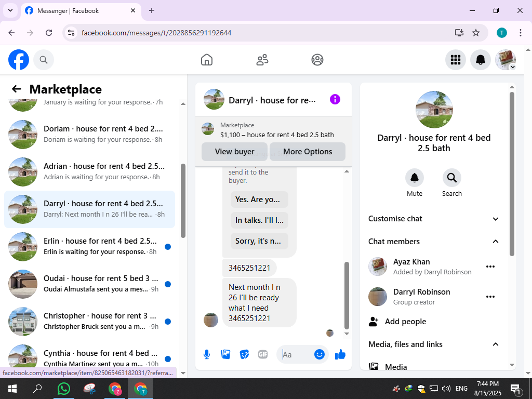Collapse Media, files and links section
Image resolution: width=532 pixels, height=399 pixels.
pos(434,344)
